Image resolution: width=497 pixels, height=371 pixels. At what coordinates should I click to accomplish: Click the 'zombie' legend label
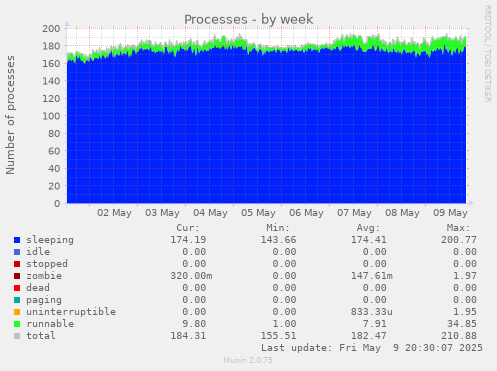(x=44, y=276)
